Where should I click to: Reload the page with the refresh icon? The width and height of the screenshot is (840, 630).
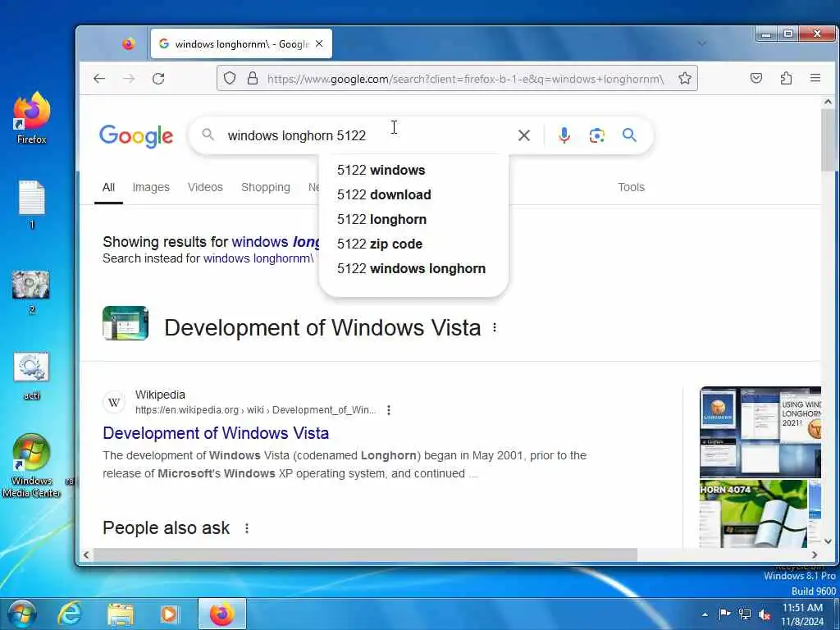pos(158,79)
